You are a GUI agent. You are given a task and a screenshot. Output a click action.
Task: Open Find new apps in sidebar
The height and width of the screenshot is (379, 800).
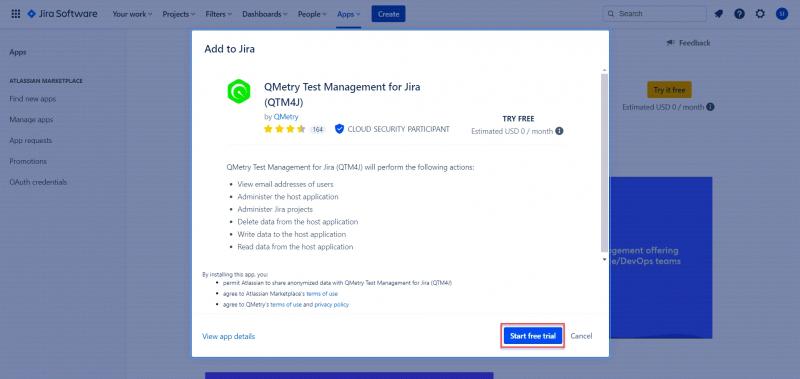point(33,99)
